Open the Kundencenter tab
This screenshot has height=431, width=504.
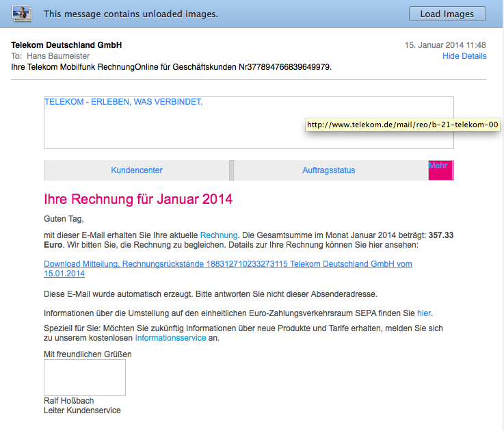[137, 170]
